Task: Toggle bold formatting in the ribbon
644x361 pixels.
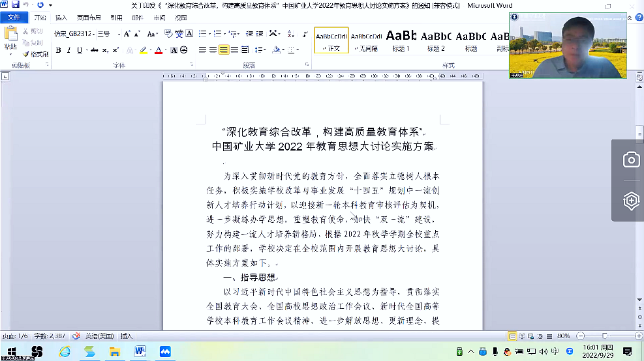Action: pos(58,50)
